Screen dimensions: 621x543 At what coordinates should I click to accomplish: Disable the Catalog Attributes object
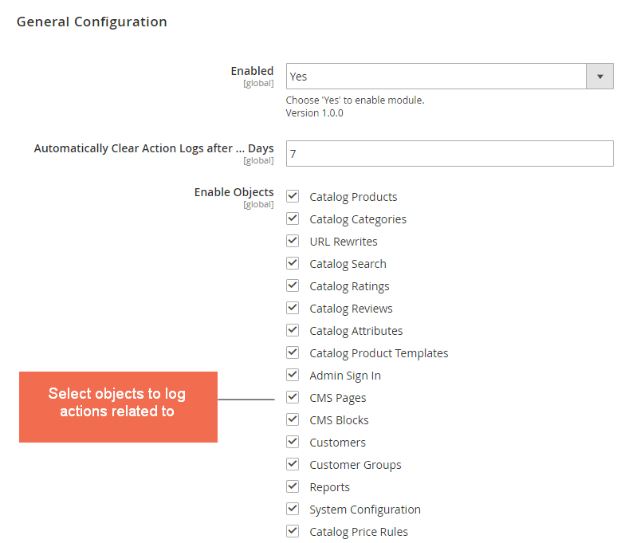point(293,331)
